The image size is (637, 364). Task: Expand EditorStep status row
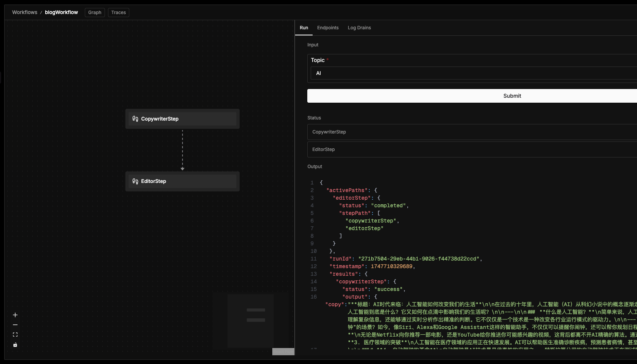(472, 149)
